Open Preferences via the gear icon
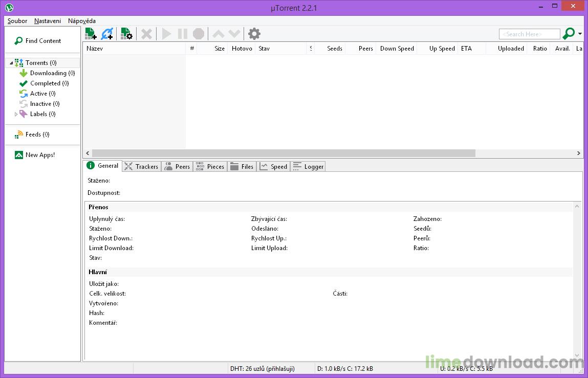Image resolution: width=588 pixels, height=378 pixels. 254,34
